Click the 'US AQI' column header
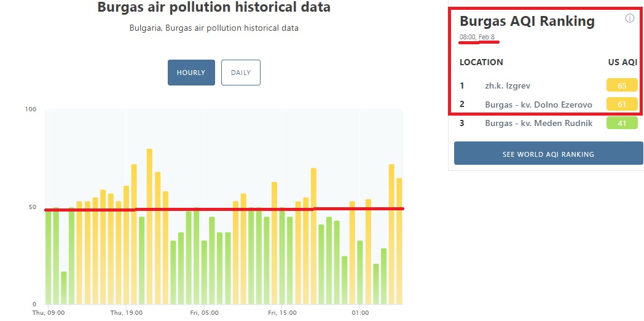Screen dimensions: 644x321 (622, 63)
